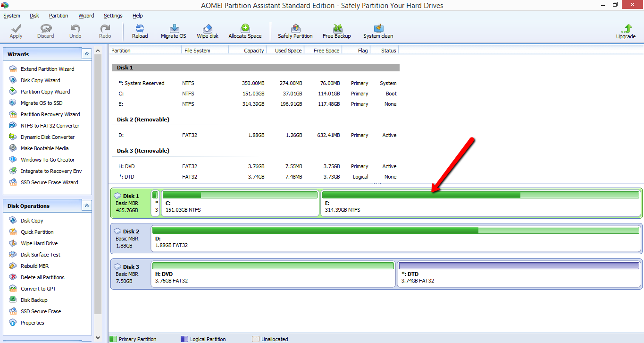Sort by File System column
This screenshot has height=343, width=644.
(205, 50)
